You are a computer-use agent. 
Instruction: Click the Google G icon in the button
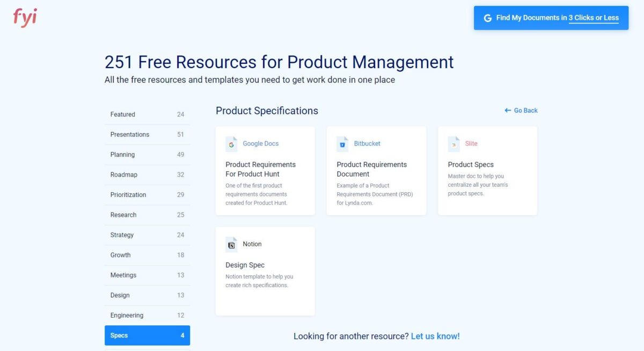(x=488, y=18)
